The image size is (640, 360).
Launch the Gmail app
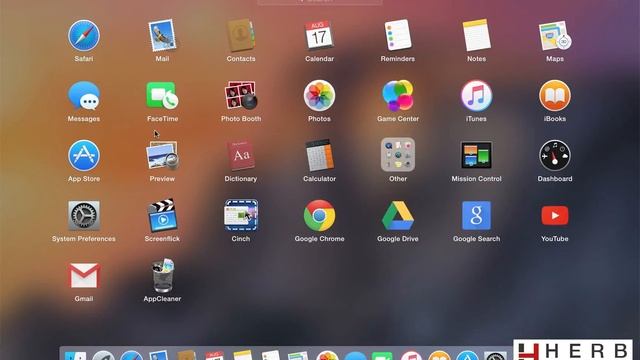coord(84,276)
